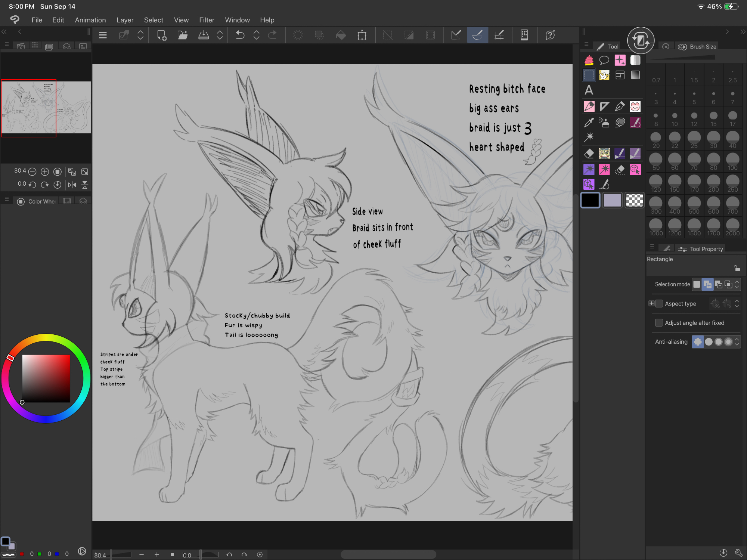The height and width of the screenshot is (560, 747).
Task: Select the Text tool
Action: [589, 90]
